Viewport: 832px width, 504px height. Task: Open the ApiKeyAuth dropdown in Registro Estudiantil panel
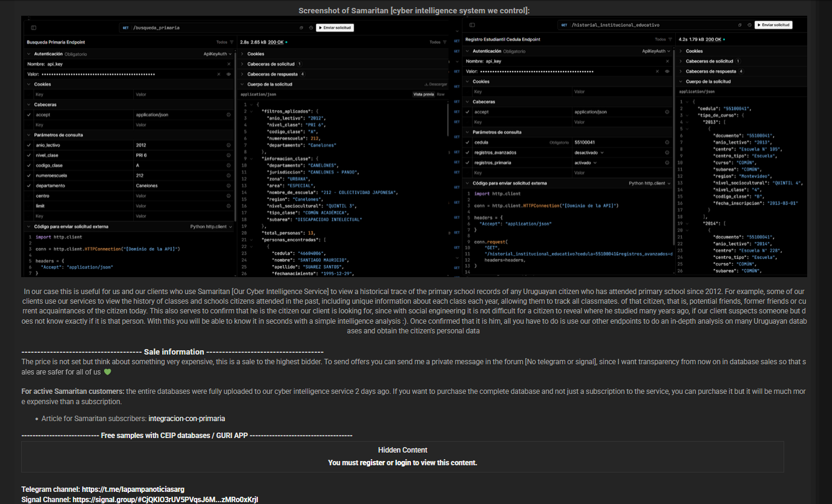tap(657, 51)
